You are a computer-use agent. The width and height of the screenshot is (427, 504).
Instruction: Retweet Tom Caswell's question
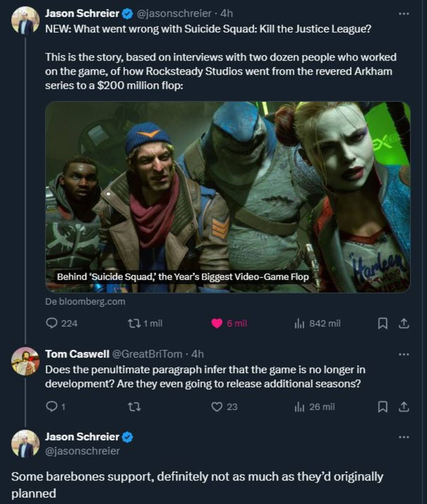134,406
